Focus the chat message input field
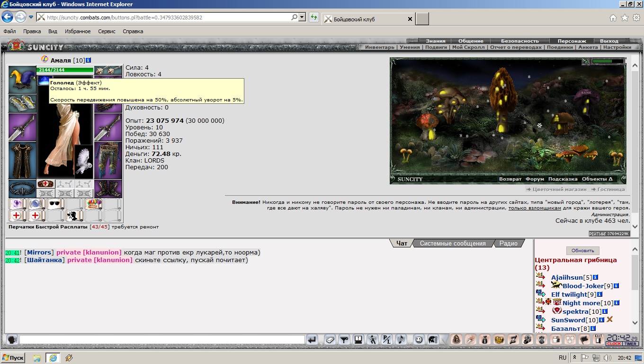 162,339
